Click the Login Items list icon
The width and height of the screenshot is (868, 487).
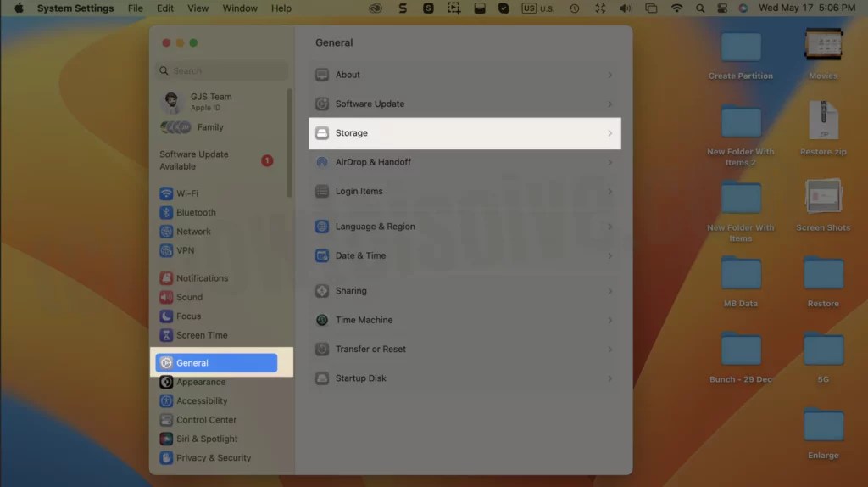[321, 191]
